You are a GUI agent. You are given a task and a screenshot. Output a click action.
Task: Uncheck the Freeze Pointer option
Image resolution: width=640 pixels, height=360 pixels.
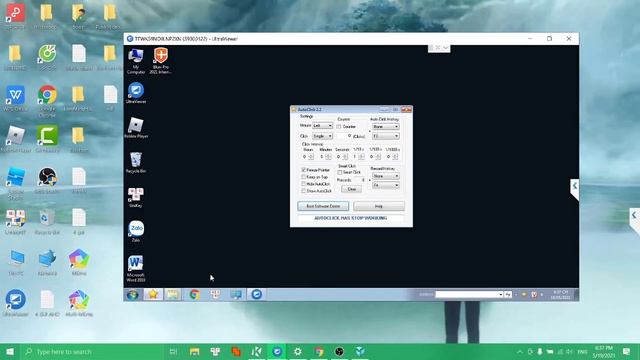coord(304,170)
